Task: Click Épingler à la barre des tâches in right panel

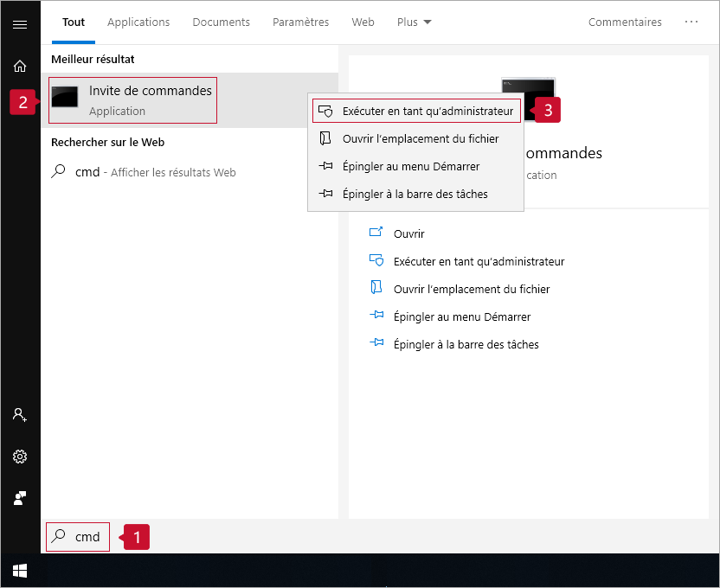Action: click(466, 344)
